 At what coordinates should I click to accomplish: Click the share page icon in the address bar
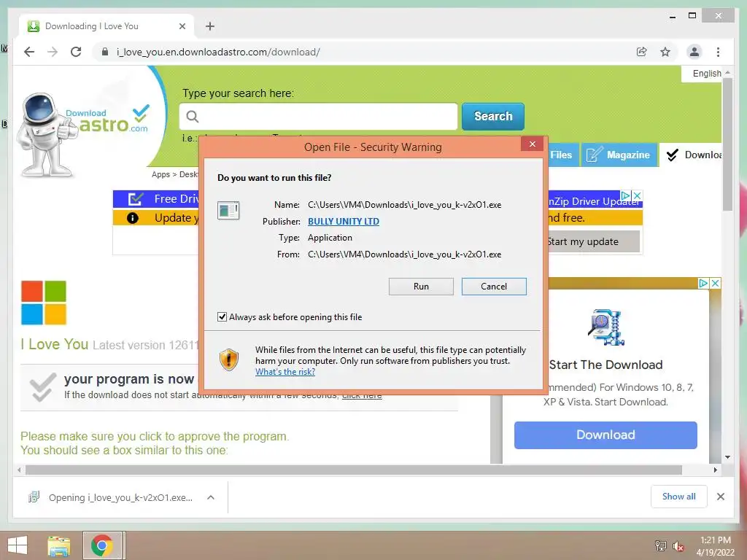click(642, 52)
